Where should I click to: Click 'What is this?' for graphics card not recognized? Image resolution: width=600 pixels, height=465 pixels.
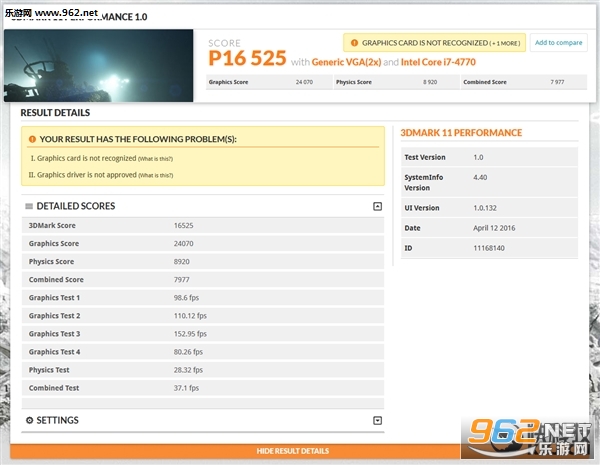coord(155,159)
